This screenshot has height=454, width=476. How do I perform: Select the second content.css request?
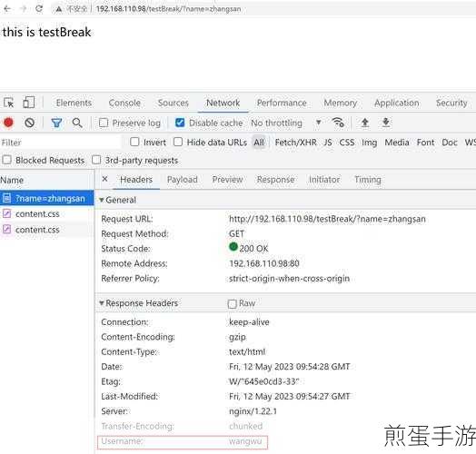point(46,230)
